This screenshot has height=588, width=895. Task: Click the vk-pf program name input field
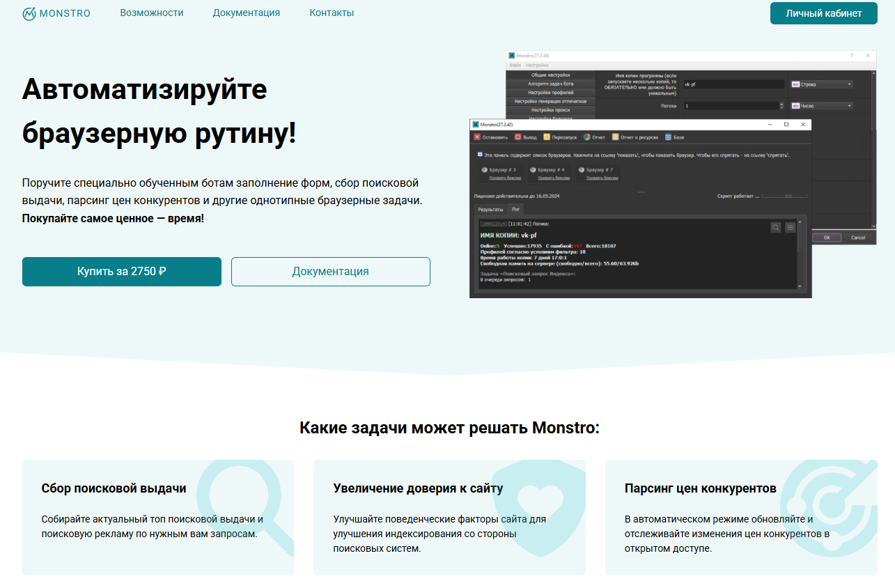pyautogui.click(x=734, y=84)
